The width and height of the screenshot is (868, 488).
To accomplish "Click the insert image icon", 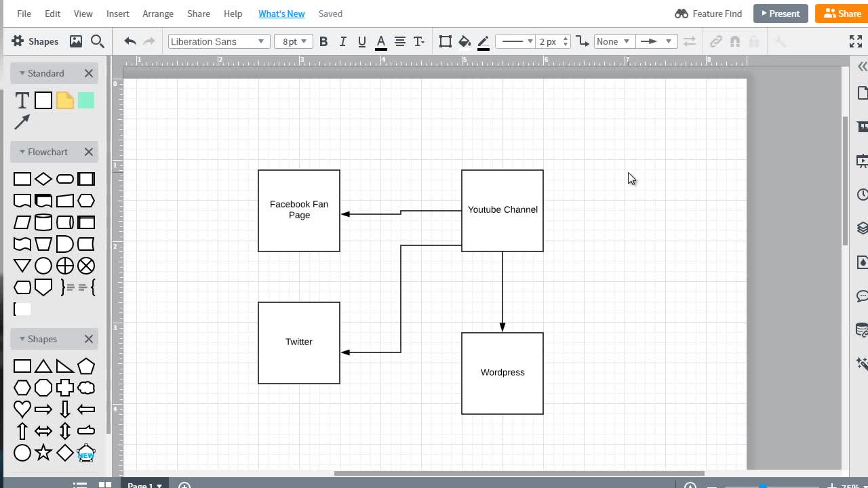I will pos(76,41).
